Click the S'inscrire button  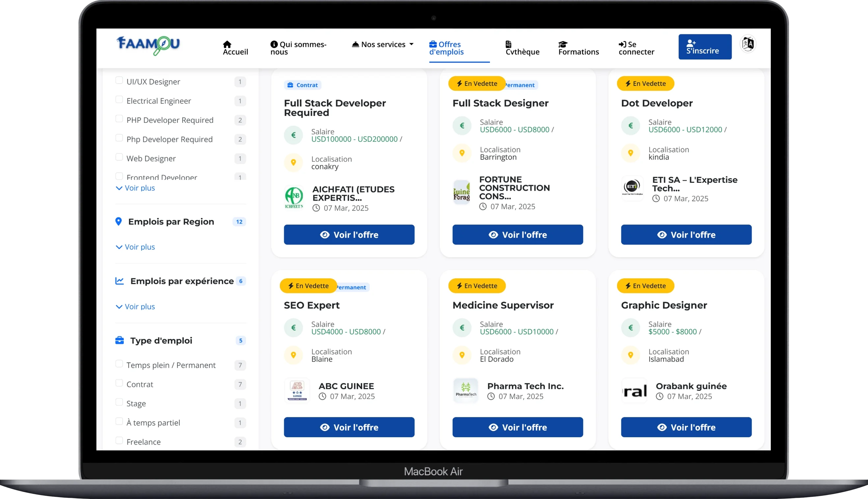tap(705, 47)
